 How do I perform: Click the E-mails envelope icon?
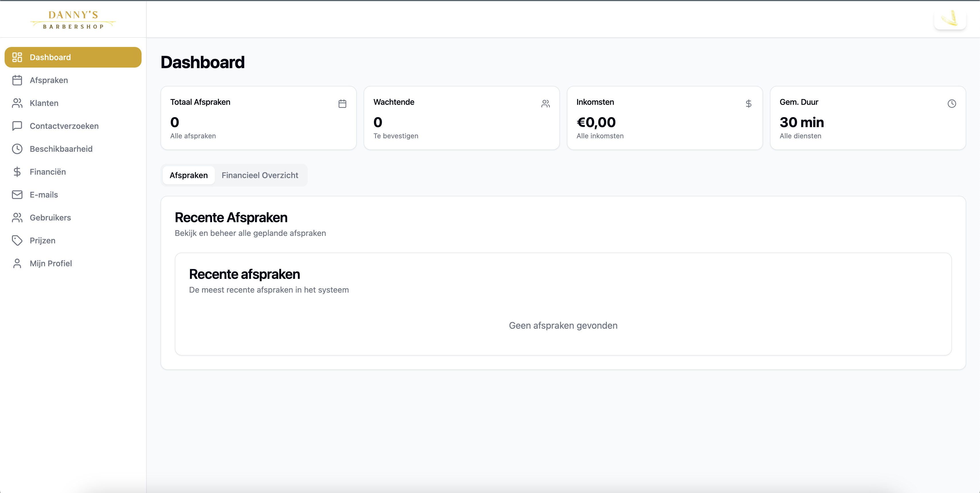[x=17, y=195]
